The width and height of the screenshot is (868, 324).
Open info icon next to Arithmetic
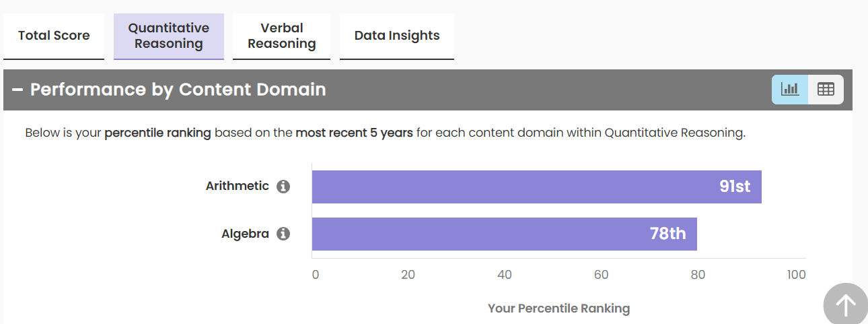283,187
